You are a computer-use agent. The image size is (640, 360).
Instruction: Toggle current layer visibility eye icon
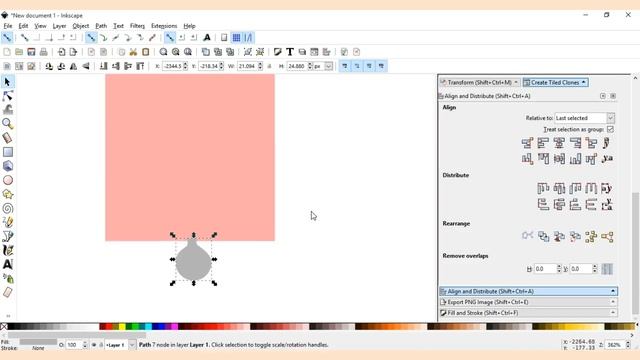[x=94, y=345]
